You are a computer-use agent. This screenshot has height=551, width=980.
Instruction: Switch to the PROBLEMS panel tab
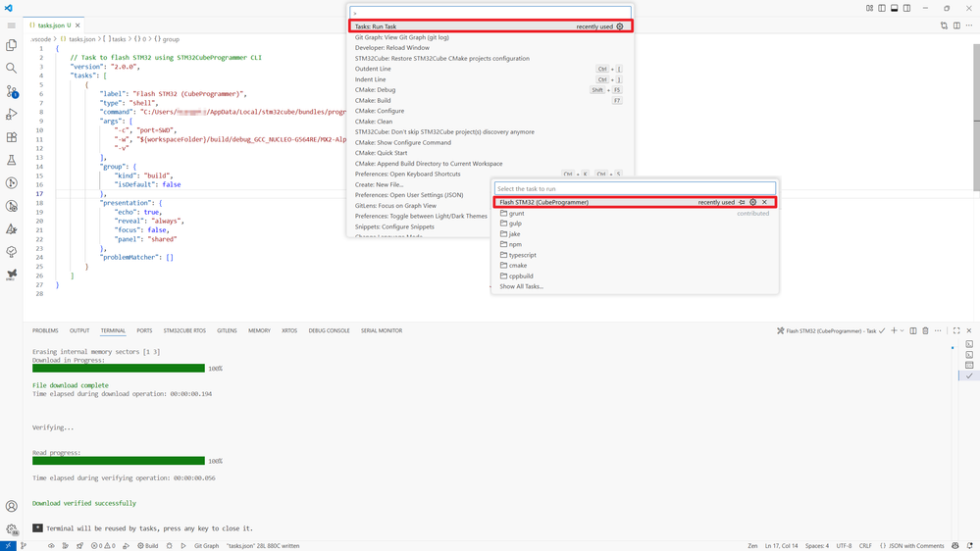tap(45, 330)
